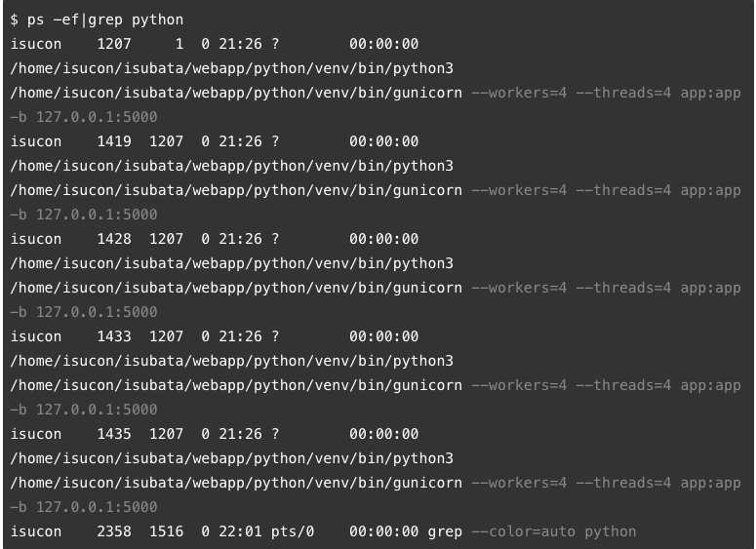This screenshot has height=549, width=756.
Task: Click isucon user on the grep process row
Action: 35,531
